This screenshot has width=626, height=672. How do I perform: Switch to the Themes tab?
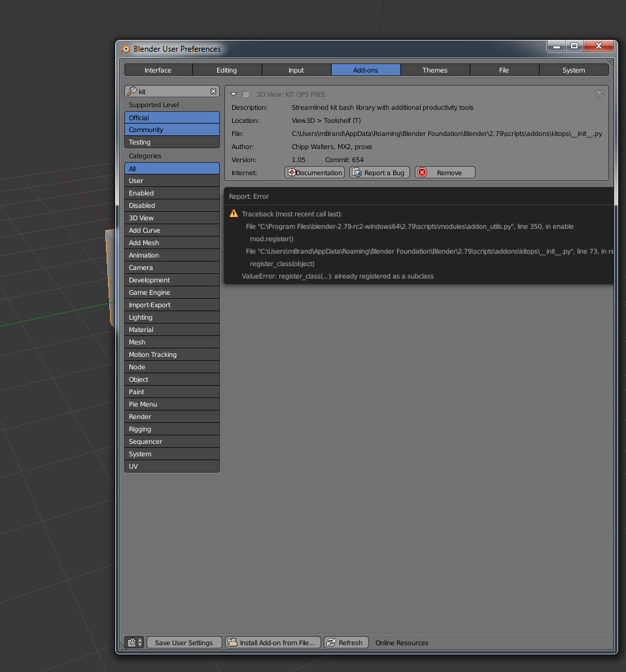[x=434, y=69]
